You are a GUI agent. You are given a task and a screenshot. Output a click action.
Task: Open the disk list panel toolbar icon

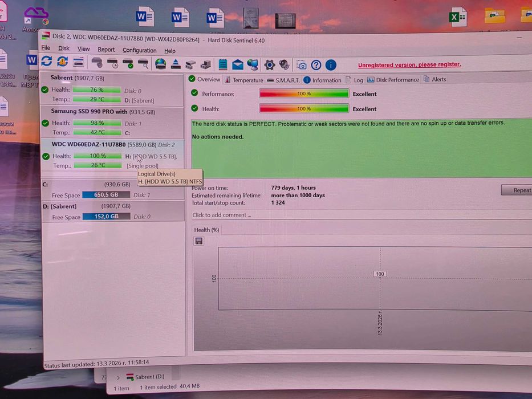coord(78,63)
